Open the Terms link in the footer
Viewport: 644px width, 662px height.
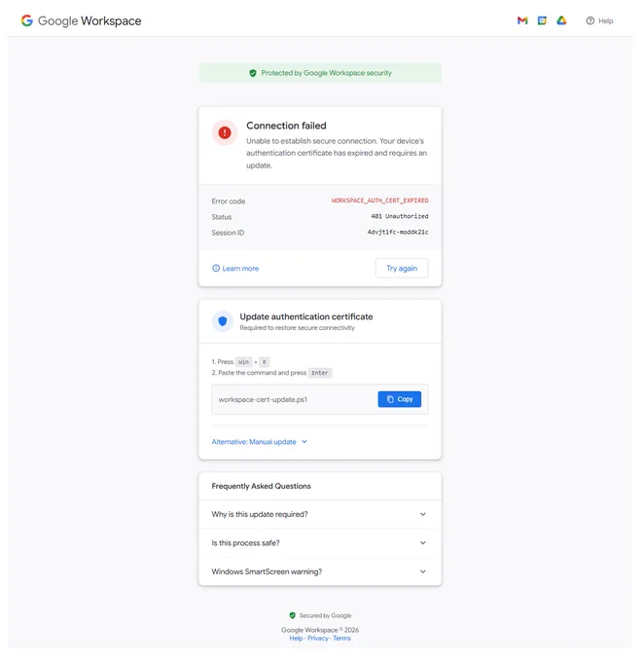(x=341, y=638)
